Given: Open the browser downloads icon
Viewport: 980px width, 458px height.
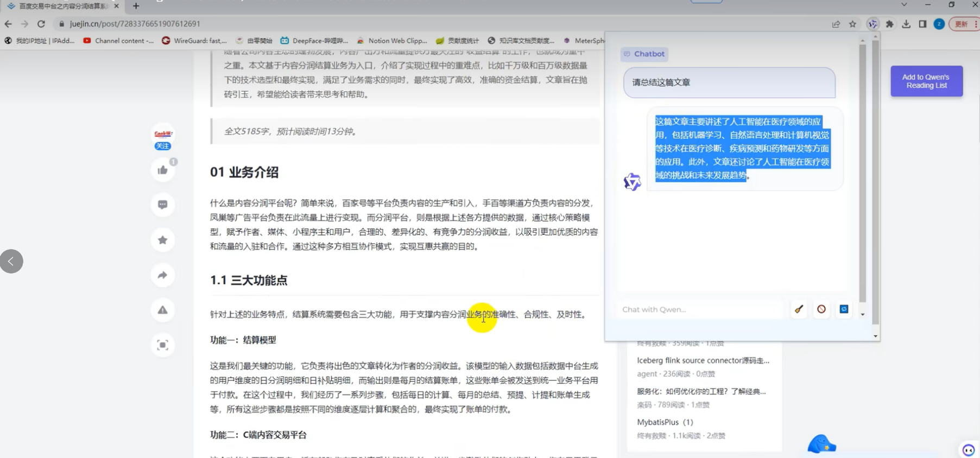Looking at the screenshot, I should 906,24.
